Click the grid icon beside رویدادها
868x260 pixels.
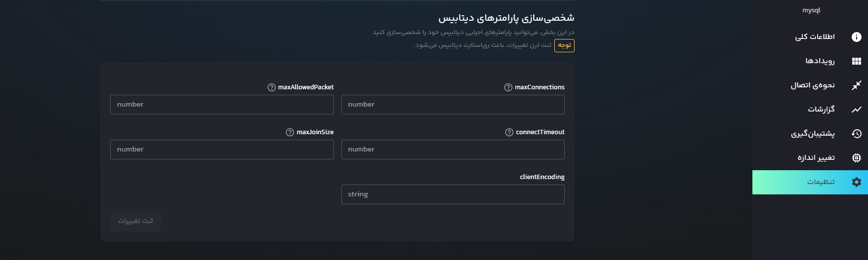tap(856, 61)
